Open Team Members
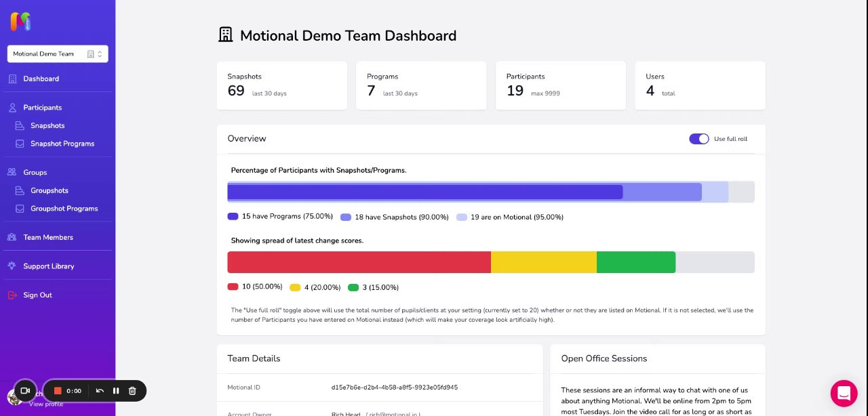868x416 pixels. (x=48, y=237)
